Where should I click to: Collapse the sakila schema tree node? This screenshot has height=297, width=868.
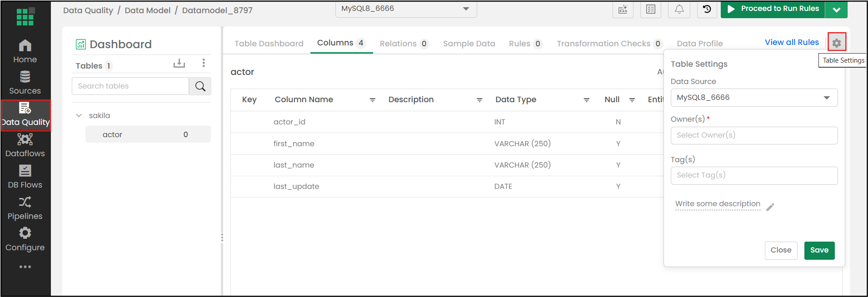tap(79, 115)
